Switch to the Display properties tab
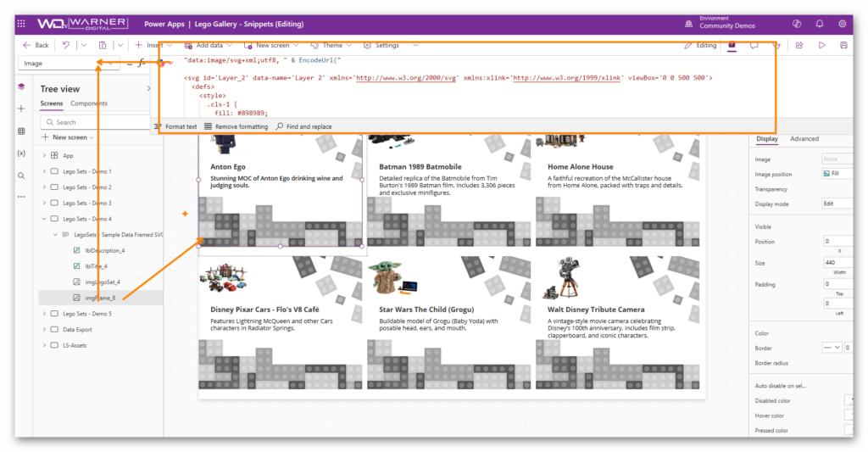 coord(766,139)
